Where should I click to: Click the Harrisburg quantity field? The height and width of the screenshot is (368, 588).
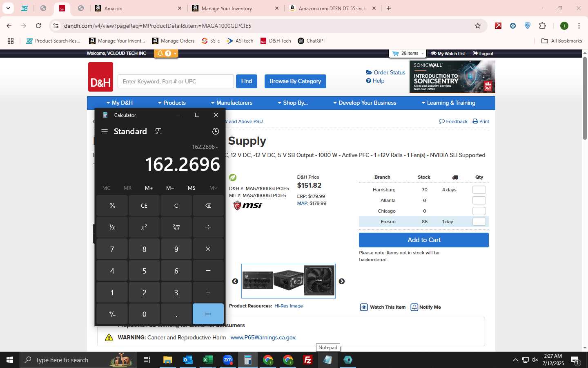point(479,190)
